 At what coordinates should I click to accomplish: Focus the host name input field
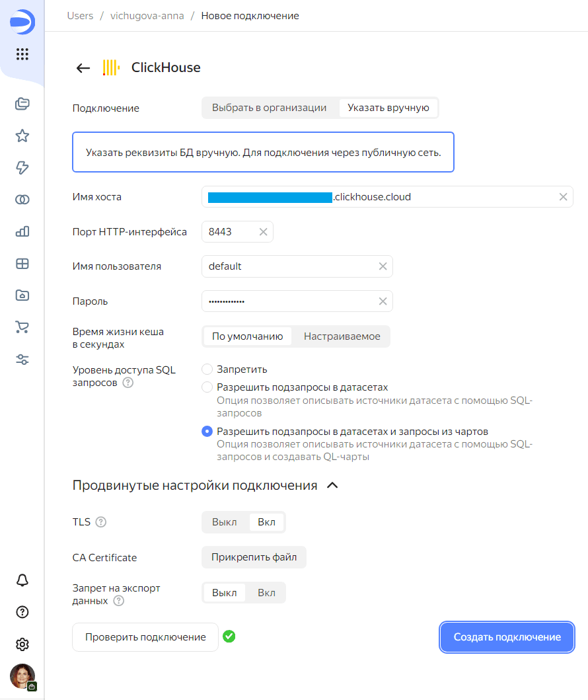point(387,197)
